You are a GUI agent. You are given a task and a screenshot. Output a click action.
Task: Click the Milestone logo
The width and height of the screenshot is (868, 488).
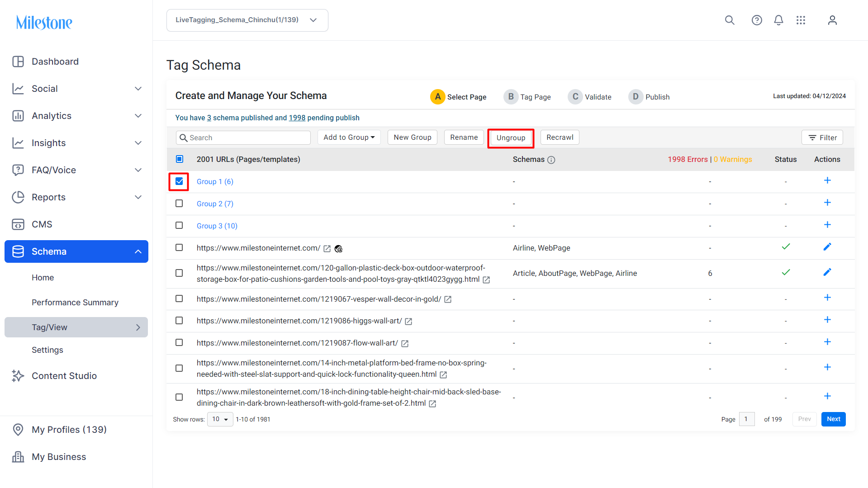(x=44, y=22)
